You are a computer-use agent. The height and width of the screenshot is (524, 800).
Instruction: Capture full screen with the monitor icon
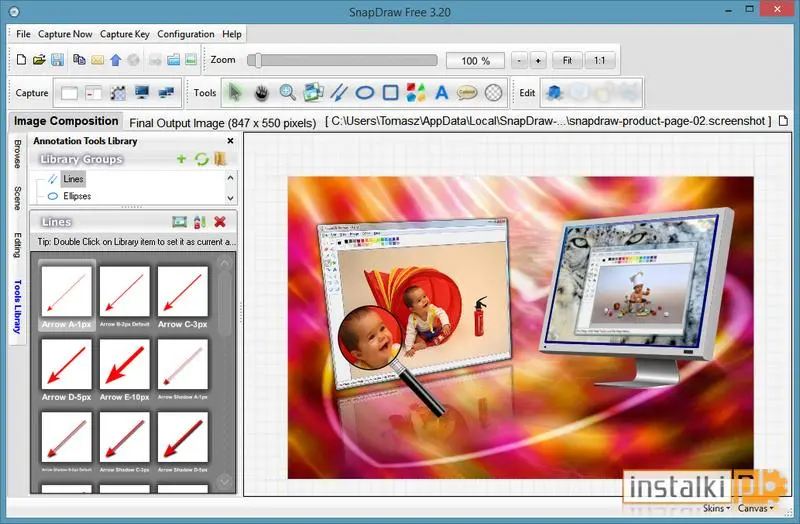(x=142, y=92)
